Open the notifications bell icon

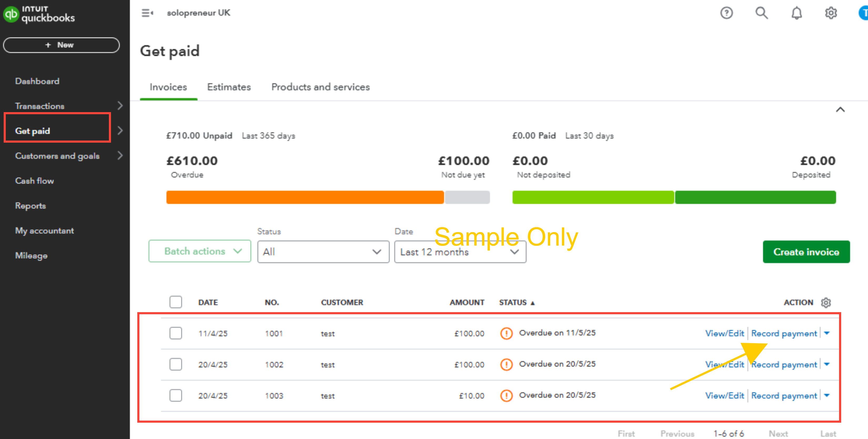click(796, 13)
